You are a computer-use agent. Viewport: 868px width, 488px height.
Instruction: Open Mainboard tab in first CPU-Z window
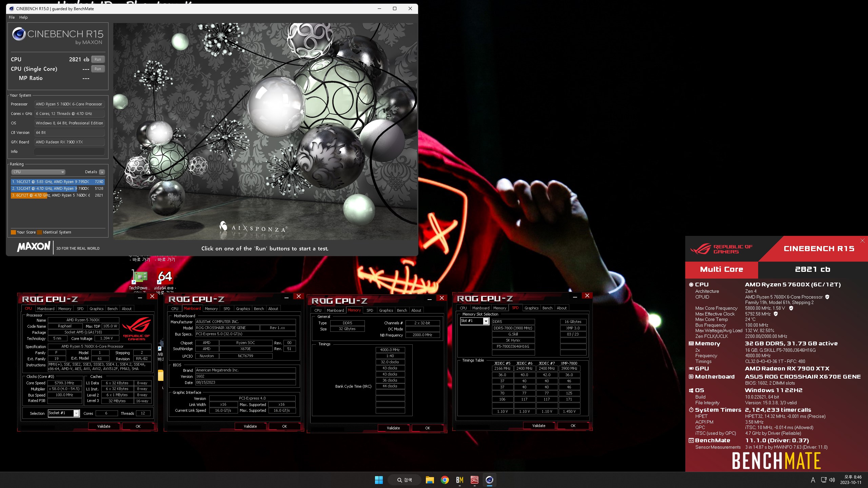[45, 309]
